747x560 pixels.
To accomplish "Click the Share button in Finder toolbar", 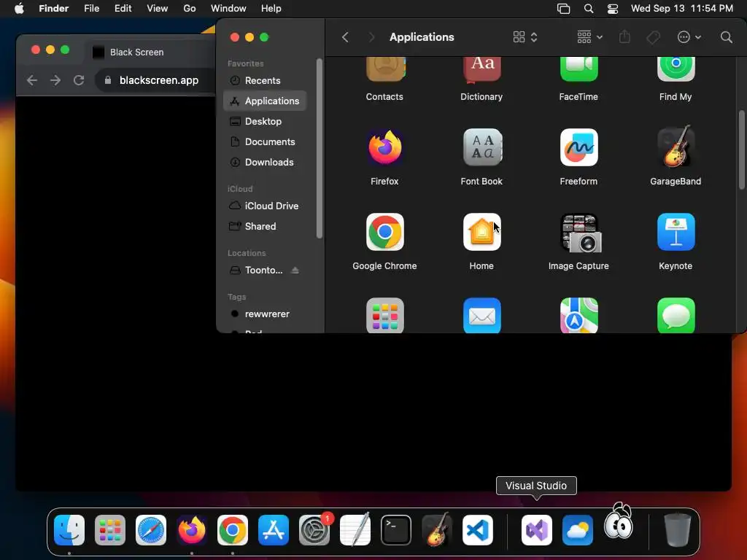I will 624,36.
